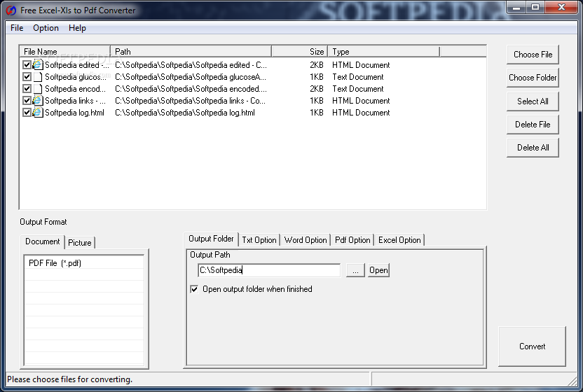The width and height of the screenshot is (583, 392).
Task: Click the 2KB size of Softpedia edited
Action: (317, 65)
